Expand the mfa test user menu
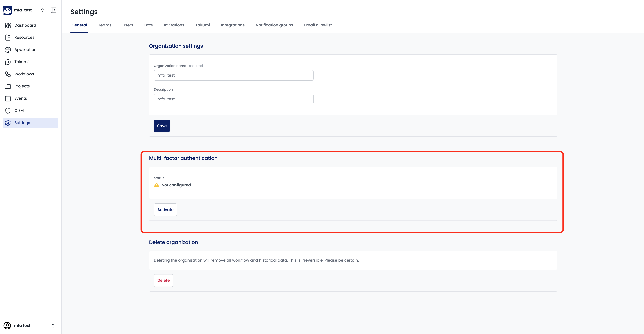This screenshot has height=334, width=644. [53, 326]
